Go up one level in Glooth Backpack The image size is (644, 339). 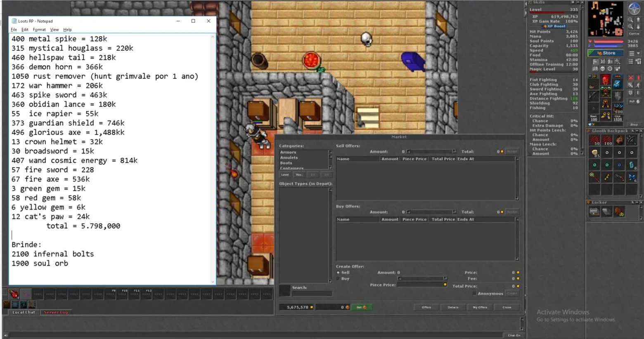632,131
